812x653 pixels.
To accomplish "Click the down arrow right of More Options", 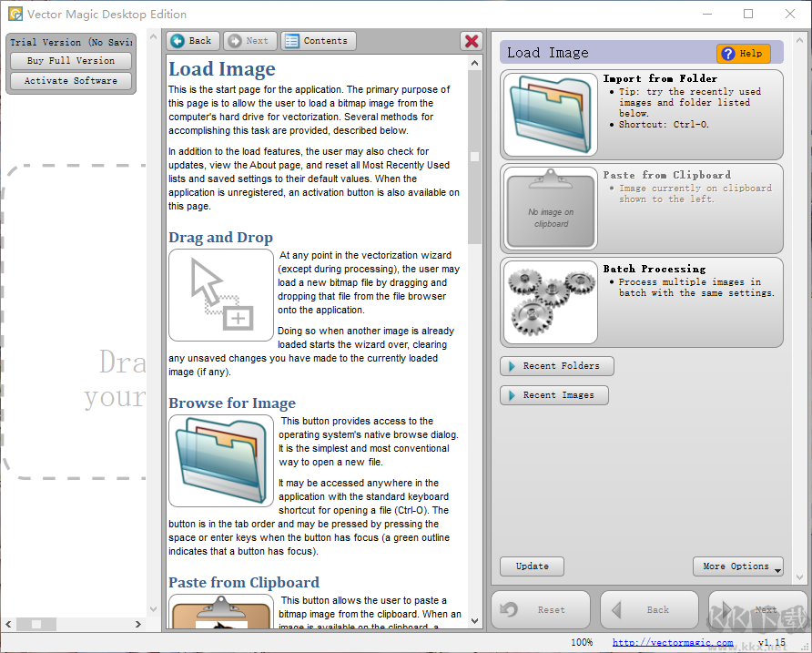I will 799,576.
